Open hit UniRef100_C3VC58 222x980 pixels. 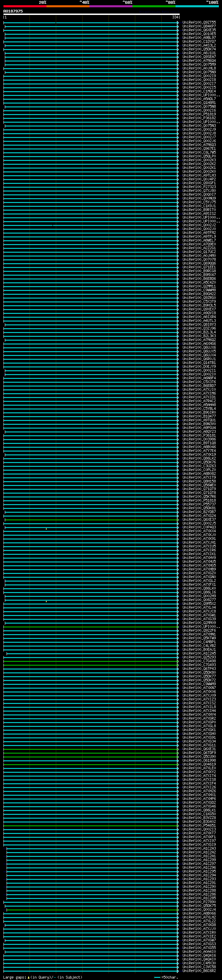point(199,967)
